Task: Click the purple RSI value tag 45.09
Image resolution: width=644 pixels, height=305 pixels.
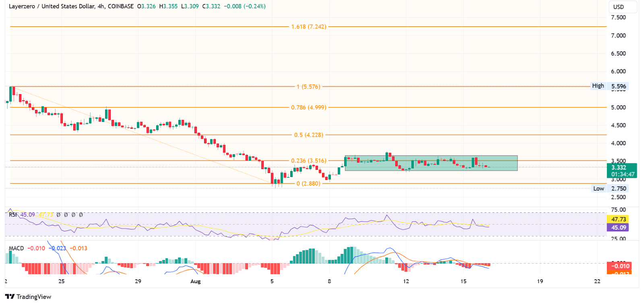Action: tap(618, 228)
